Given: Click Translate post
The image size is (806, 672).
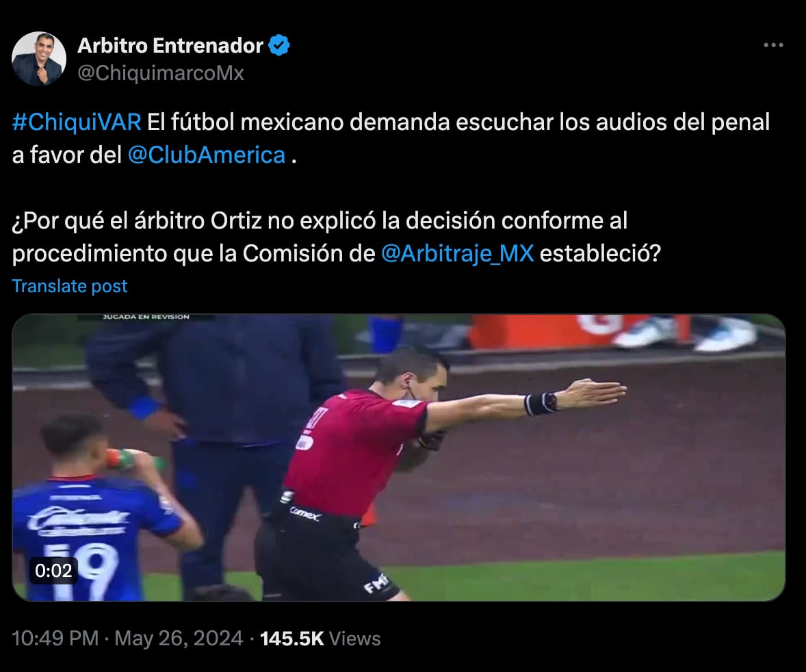Looking at the screenshot, I should [69, 286].
